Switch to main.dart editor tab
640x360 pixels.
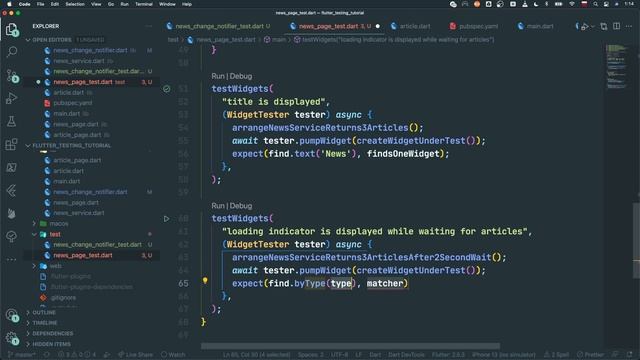tap(536, 26)
